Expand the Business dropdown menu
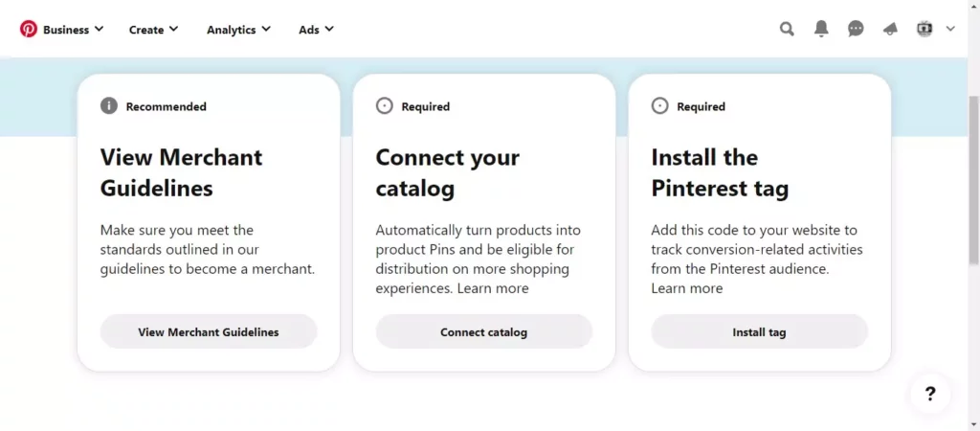The height and width of the screenshot is (431, 980). [x=74, y=30]
